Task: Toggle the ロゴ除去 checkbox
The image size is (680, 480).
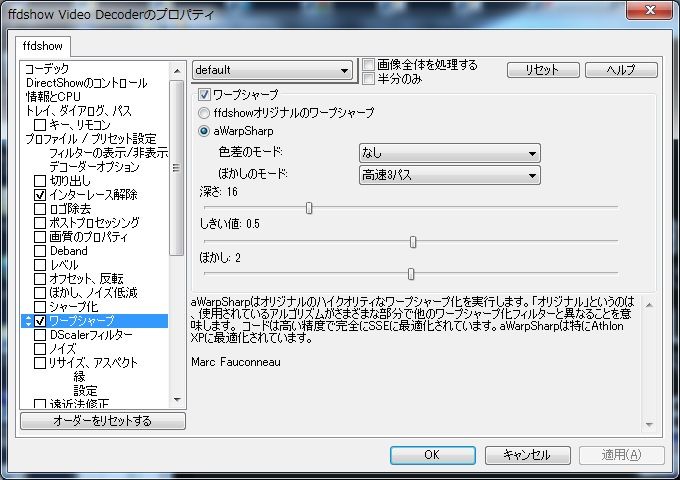Action: tap(40, 209)
